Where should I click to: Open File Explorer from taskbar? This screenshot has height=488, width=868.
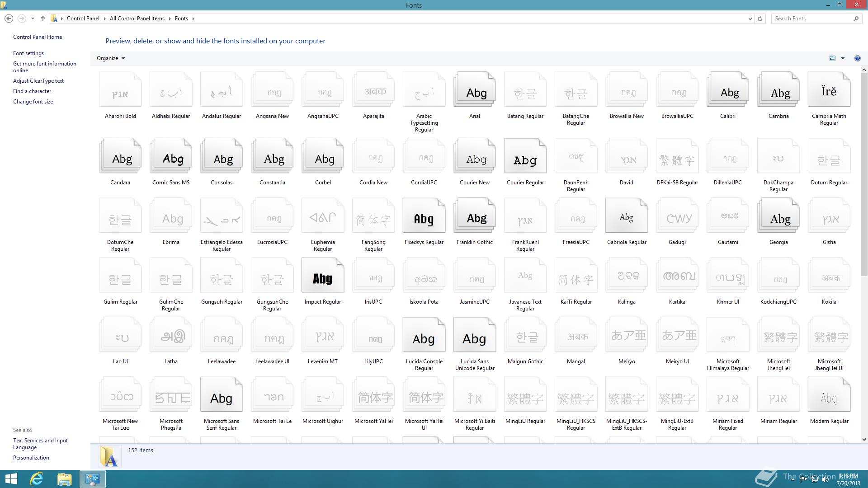64,479
